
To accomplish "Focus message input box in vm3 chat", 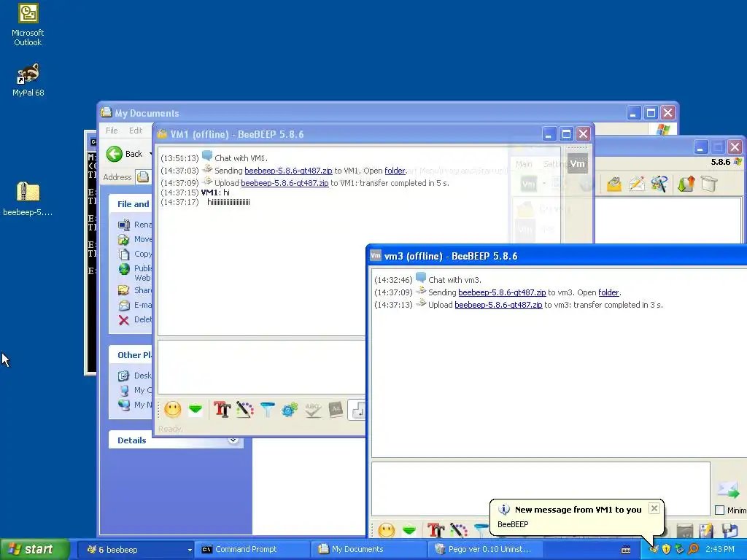I will point(541,489).
